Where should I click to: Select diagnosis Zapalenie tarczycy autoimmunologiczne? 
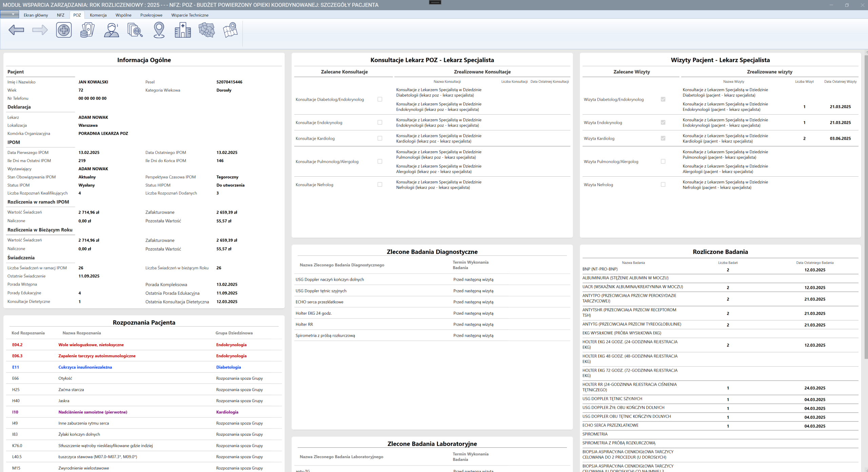tap(97, 356)
